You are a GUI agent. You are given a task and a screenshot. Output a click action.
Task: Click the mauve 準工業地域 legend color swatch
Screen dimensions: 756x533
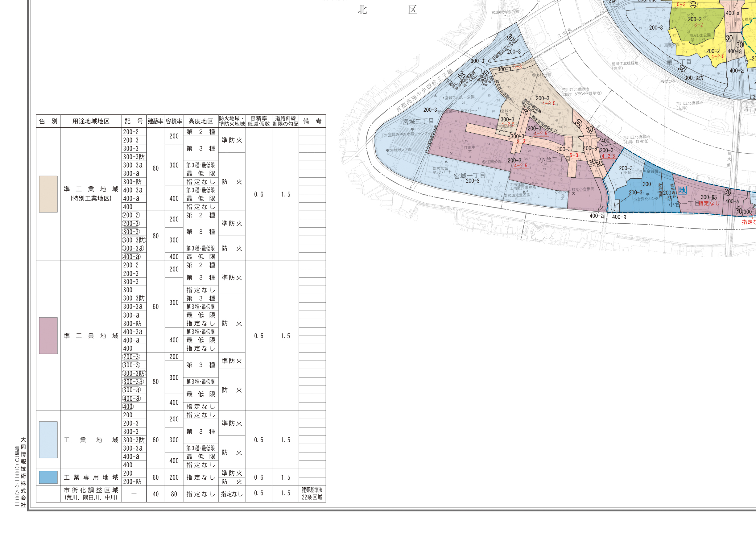pyautogui.click(x=48, y=336)
